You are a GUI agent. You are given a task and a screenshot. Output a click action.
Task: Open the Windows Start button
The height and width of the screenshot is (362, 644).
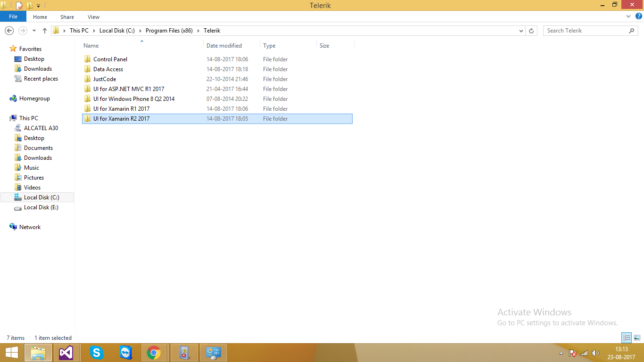pos(11,353)
